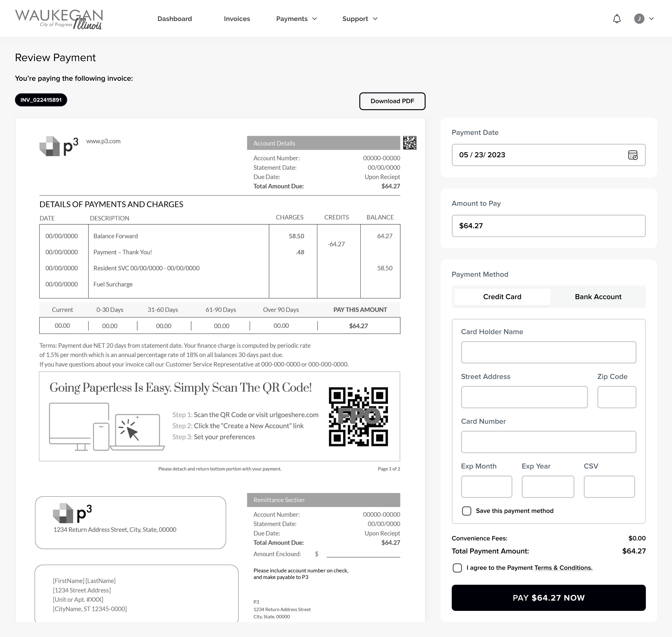Click the large FPO QR code
The width and height of the screenshot is (672, 637).
click(x=358, y=417)
